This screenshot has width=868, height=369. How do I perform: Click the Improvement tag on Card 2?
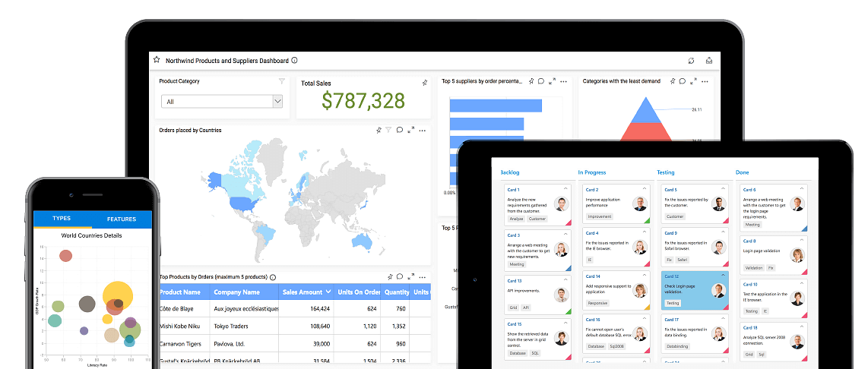[x=600, y=216]
